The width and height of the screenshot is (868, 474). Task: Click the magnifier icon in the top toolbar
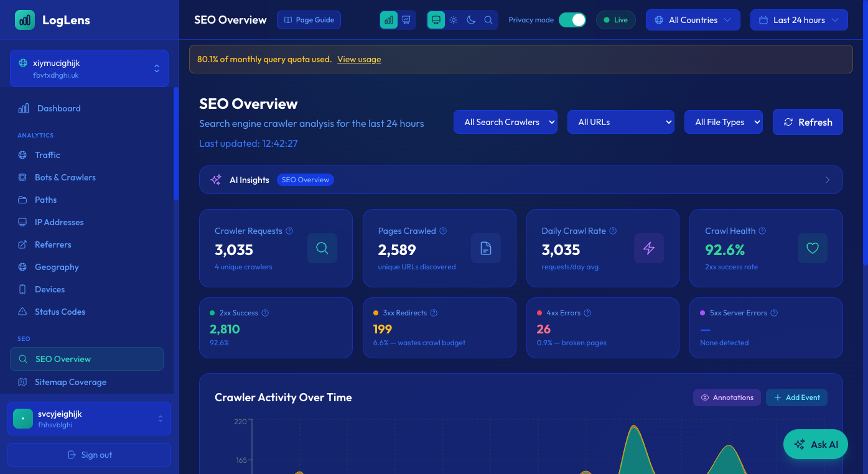pyautogui.click(x=488, y=20)
